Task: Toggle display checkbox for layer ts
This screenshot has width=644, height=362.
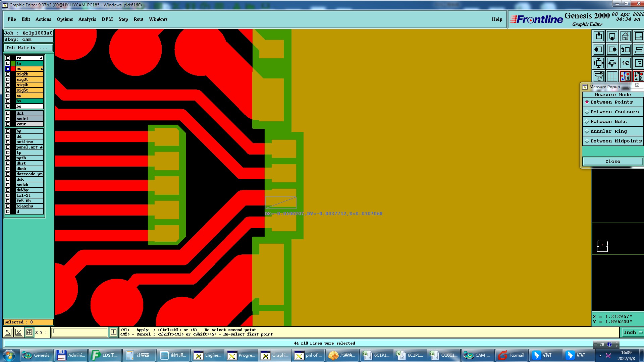Action: tap(8, 63)
